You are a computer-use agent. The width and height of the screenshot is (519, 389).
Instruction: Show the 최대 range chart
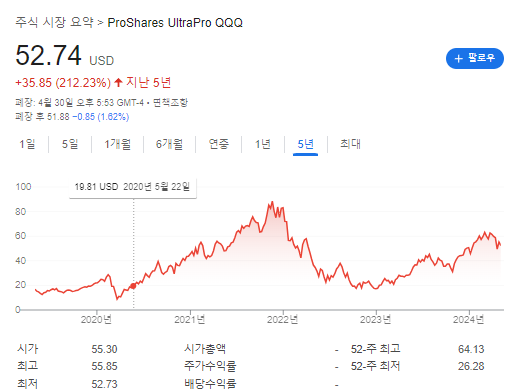coord(350,144)
